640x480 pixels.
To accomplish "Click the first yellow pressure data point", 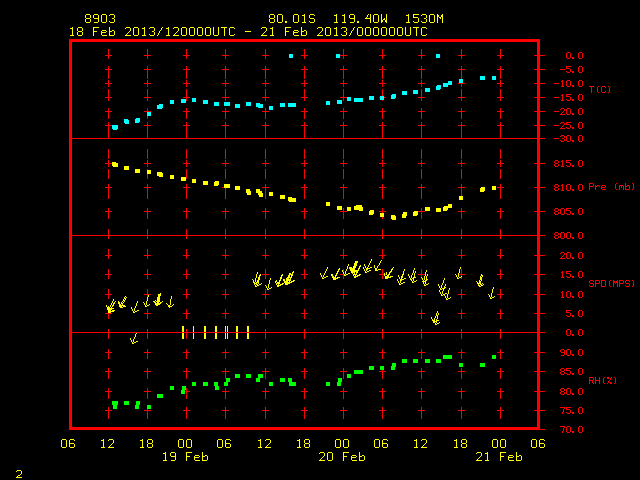I will tap(115, 164).
